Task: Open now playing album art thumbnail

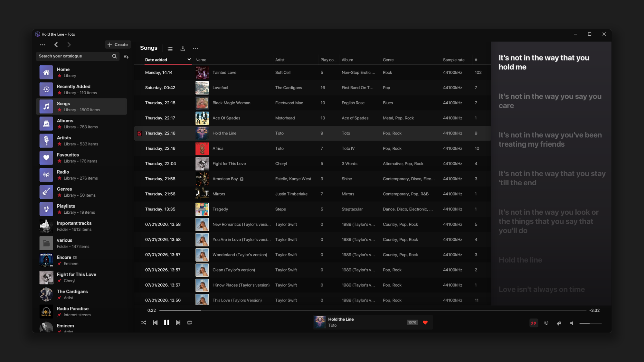Action: tap(320, 322)
